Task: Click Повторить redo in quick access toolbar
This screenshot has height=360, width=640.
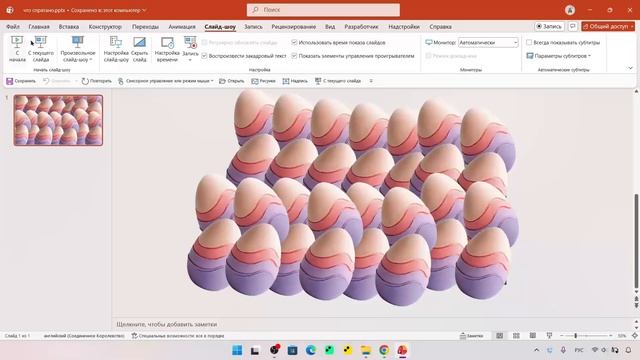Action: coord(96,81)
